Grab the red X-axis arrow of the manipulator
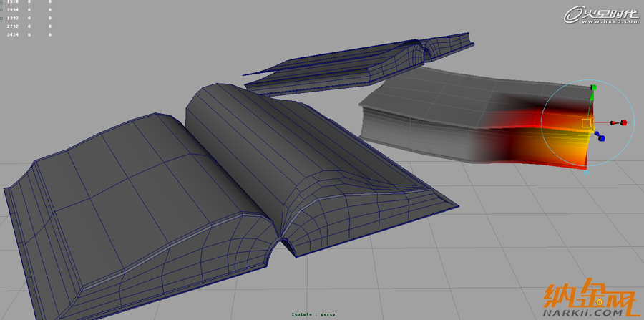The width and height of the screenshot is (644, 320). click(614, 123)
